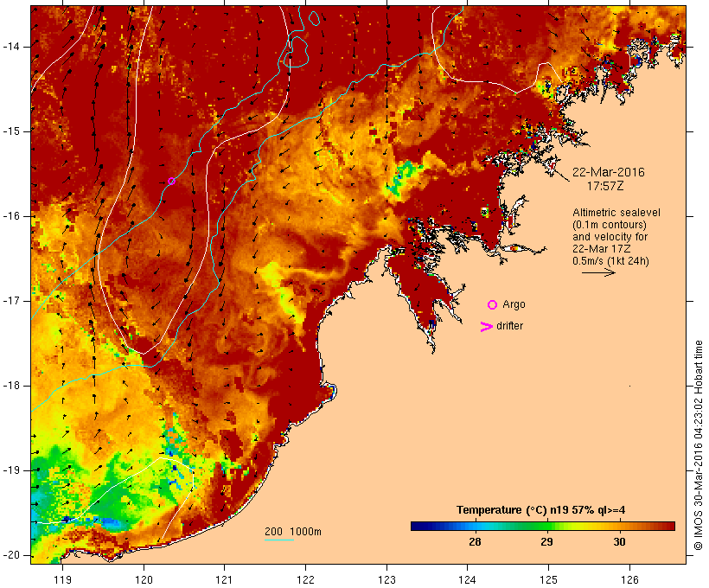Image resolution: width=709 pixels, height=588 pixels.
Task: Click the magenta drifter legend symbol
Action: click(x=487, y=327)
